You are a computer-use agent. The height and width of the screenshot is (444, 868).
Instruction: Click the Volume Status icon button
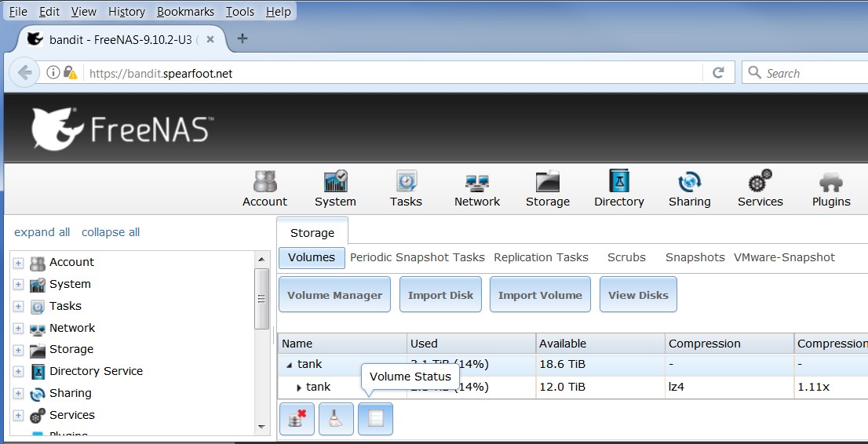pyautogui.click(x=375, y=419)
